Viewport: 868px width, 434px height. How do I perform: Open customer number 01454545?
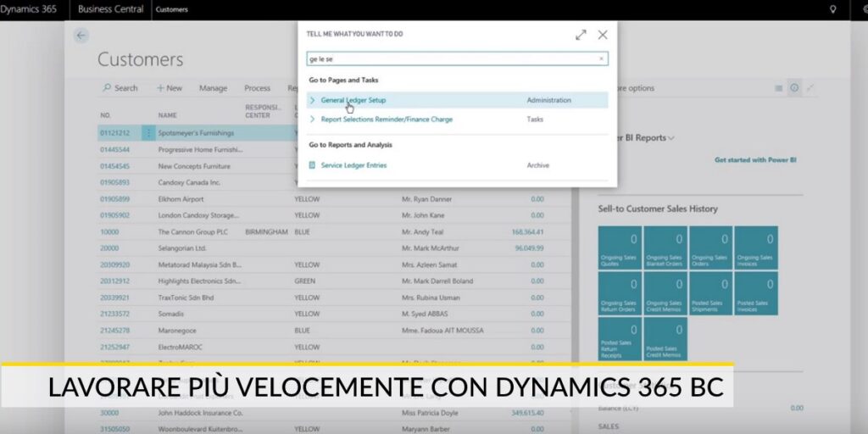coord(114,166)
